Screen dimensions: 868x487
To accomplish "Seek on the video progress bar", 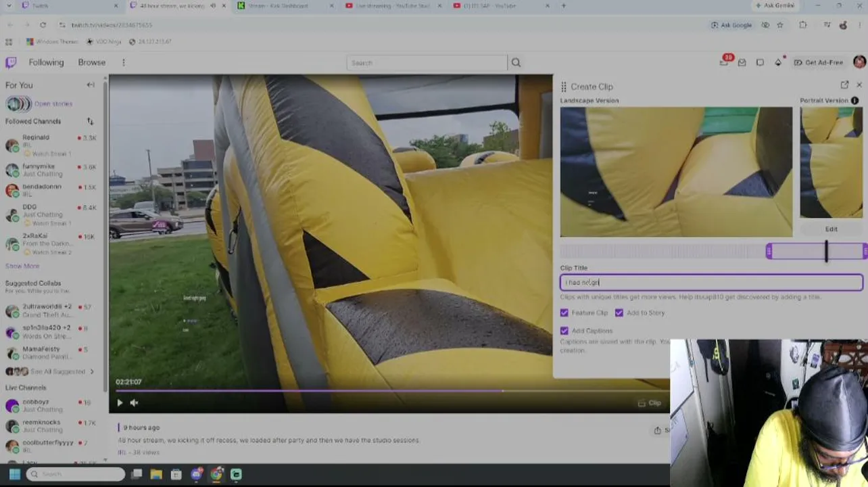I will click(x=389, y=390).
